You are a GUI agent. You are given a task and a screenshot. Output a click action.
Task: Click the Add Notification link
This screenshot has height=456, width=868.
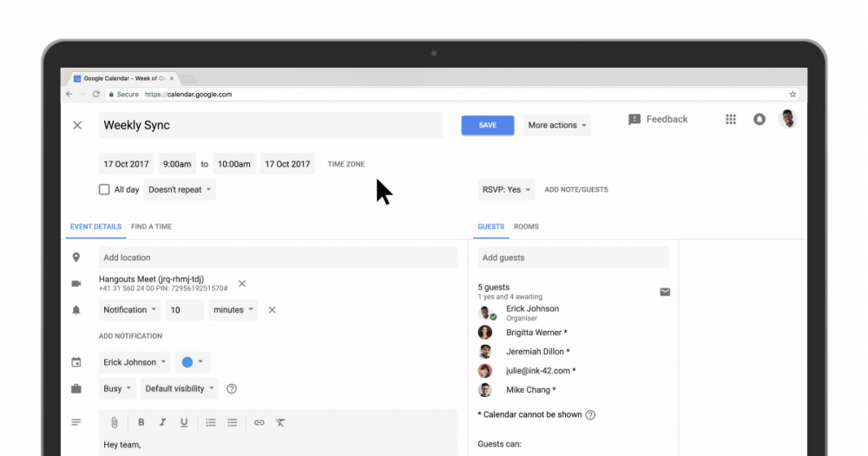[x=130, y=336]
